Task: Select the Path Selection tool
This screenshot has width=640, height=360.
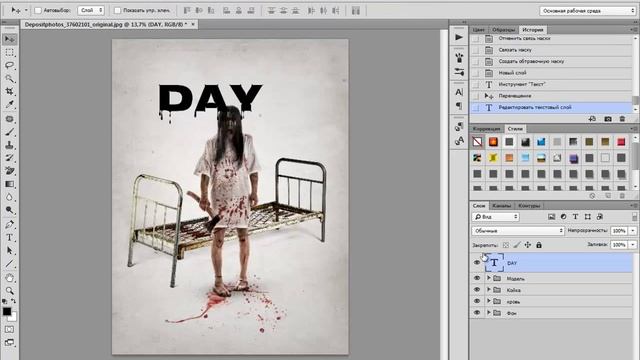Action: click(x=9, y=251)
